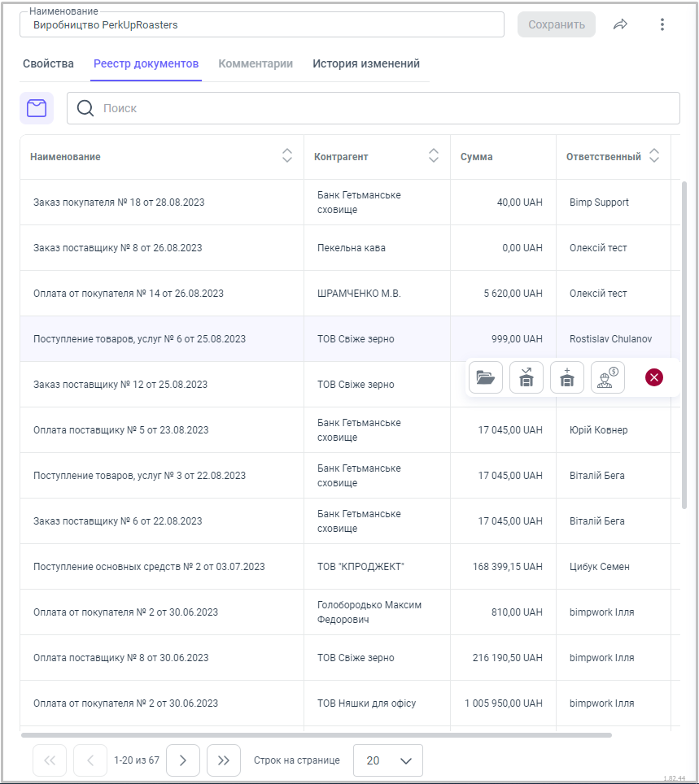
Task: Open the История изменений tab
Action: [366, 64]
